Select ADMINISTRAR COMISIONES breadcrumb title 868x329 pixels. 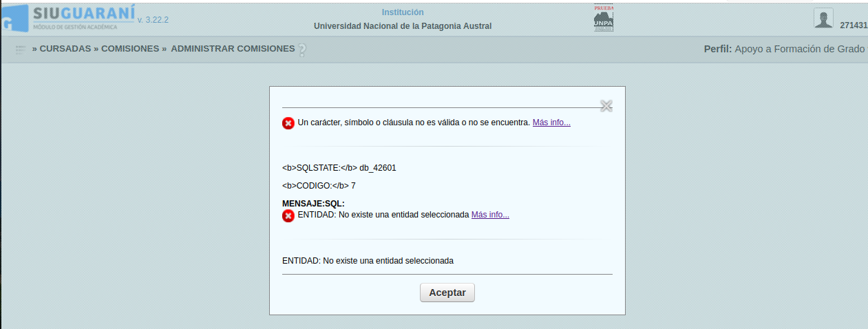[233, 49]
